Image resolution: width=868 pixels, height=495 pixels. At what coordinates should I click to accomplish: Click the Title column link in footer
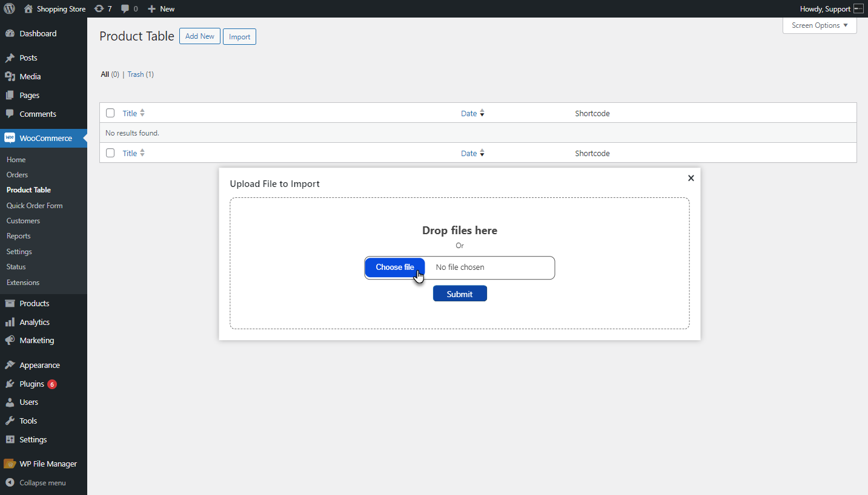pyautogui.click(x=130, y=153)
